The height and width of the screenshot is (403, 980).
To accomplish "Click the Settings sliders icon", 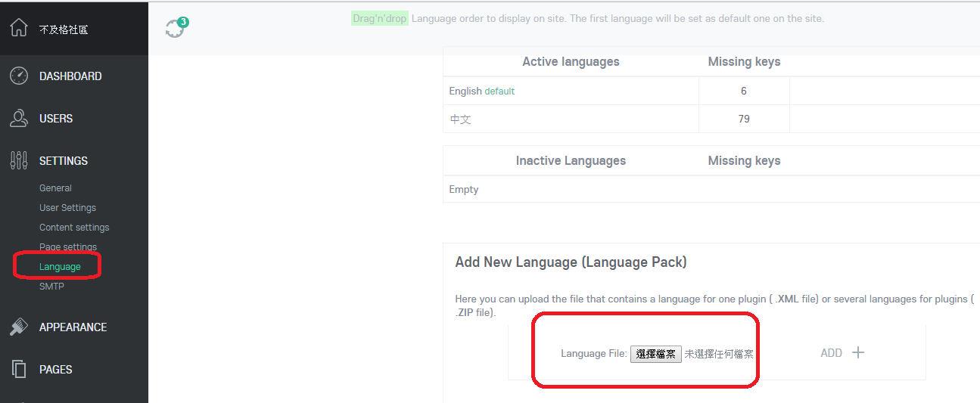I will click(18, 161).
